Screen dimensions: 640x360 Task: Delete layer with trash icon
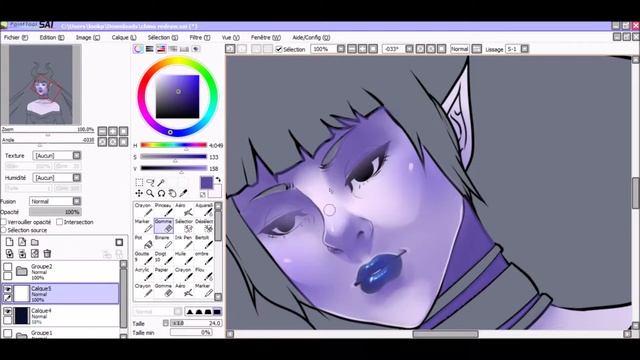coord(47,253)
